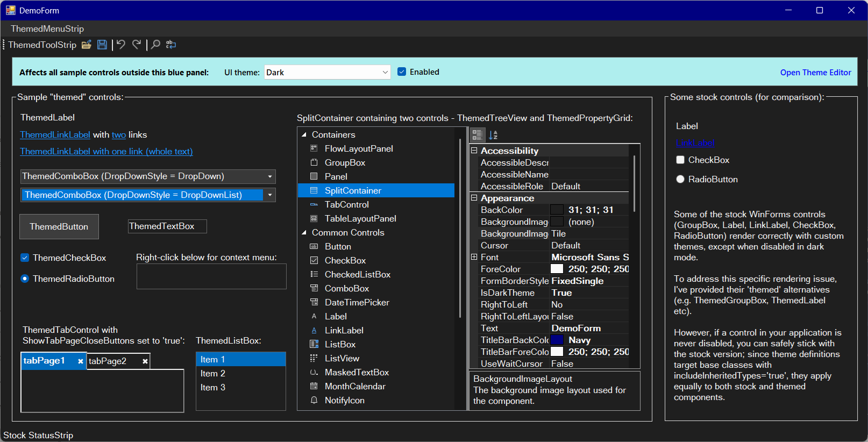Collapse the Containers tree node

(x=304, y=135)
